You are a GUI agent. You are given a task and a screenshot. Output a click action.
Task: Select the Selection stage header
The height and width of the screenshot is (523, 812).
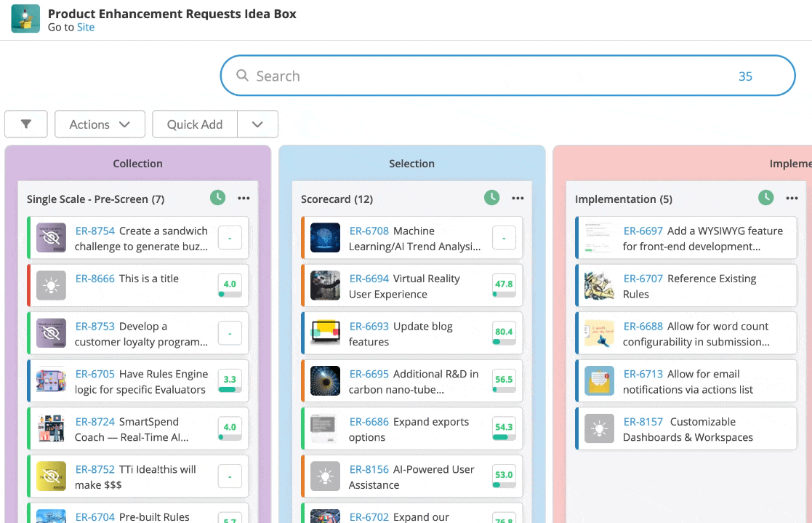coord(411,163)
